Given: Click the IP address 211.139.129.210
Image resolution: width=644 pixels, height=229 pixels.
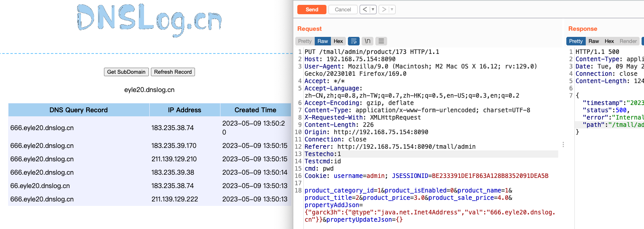Looking at the screenshot, I should 174,159.
